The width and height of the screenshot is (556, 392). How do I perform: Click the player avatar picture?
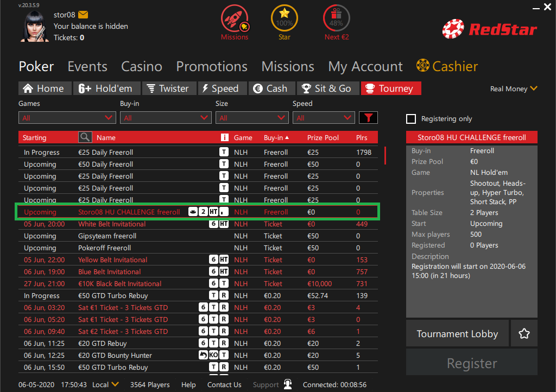(x=35, y=26)
